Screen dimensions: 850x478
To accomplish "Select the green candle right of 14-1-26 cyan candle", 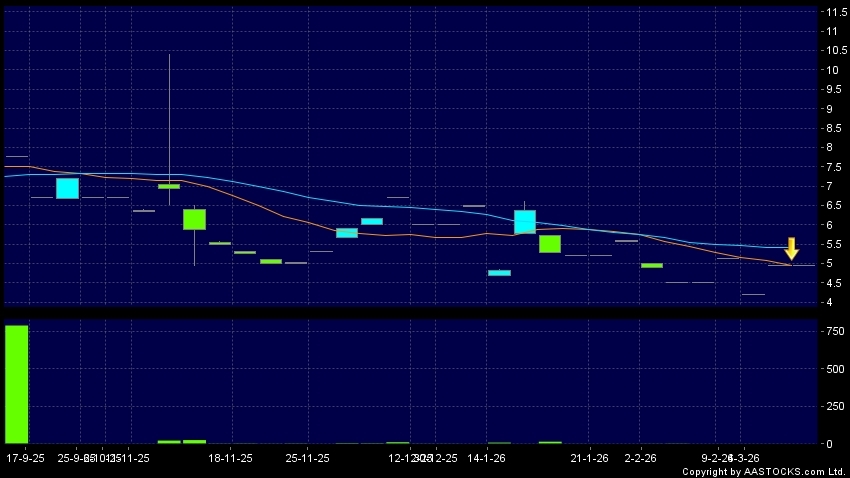I will pyautogui.click(x=550, y=244).
